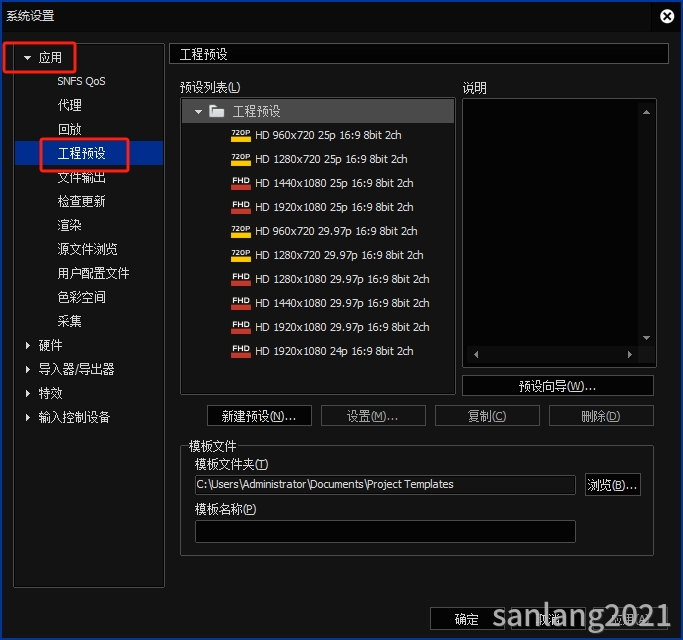Click the 删除(D) button
Screen dimensions: 683x640
tap(601, 416)
